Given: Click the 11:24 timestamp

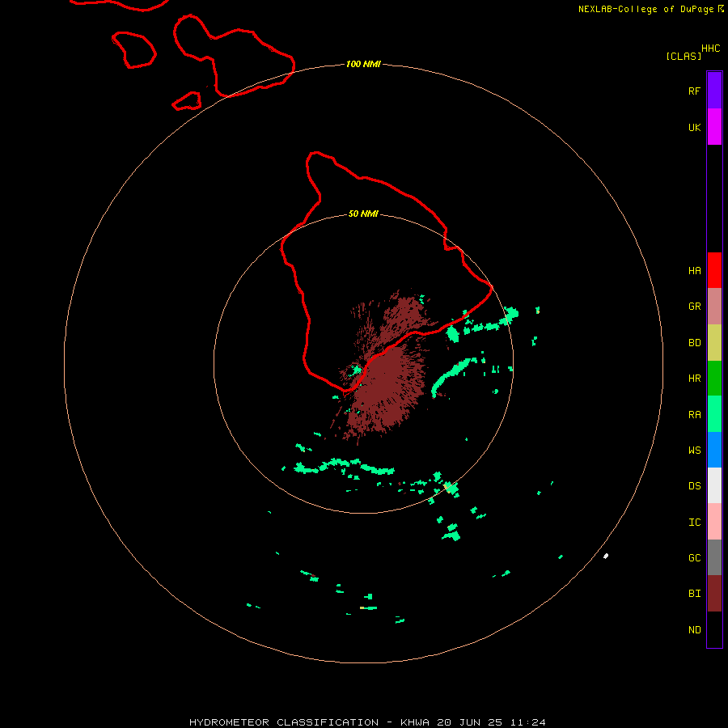Looking at the screenshot, I should [527, 722].
